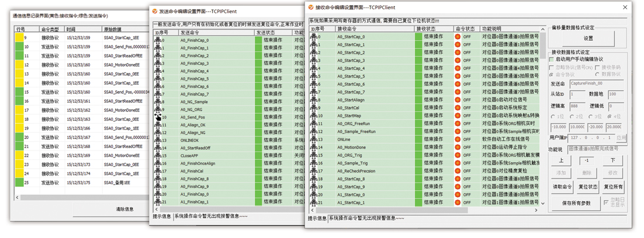
Task: Click the 读取命令 button
Action: (x=562, y=187)
